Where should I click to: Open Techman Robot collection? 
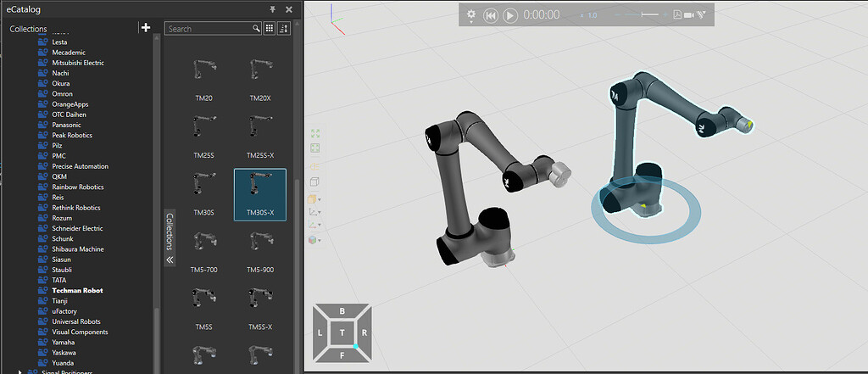pos(77,290)
